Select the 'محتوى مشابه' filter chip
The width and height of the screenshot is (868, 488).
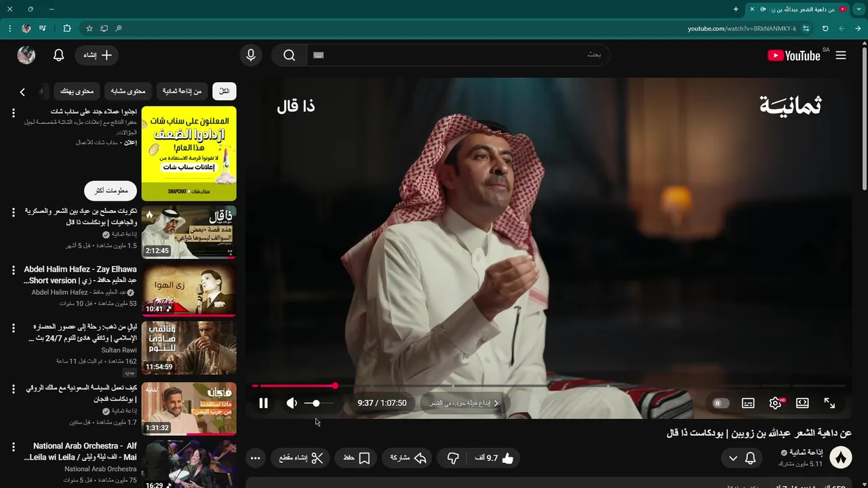pos(128,91)
